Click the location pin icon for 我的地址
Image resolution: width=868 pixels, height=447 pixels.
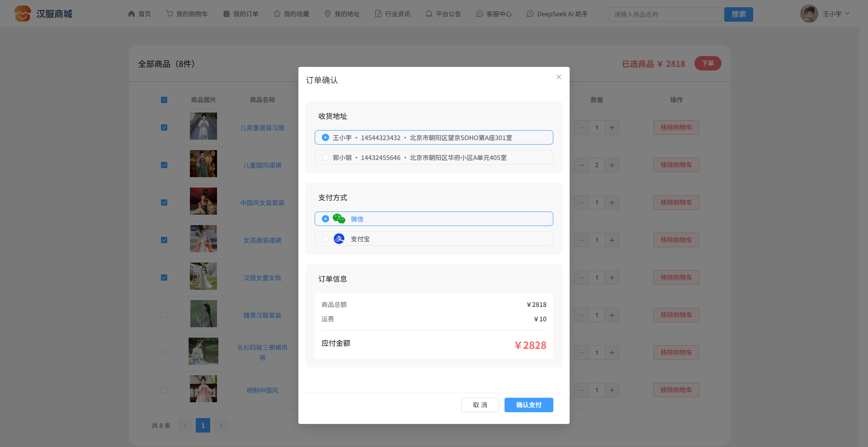[328, 14]
